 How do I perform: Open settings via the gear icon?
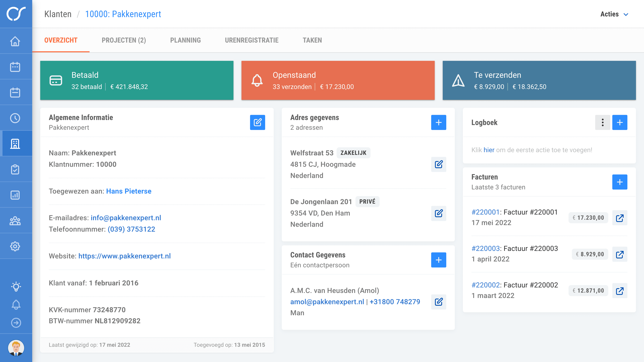coord(15,246)
